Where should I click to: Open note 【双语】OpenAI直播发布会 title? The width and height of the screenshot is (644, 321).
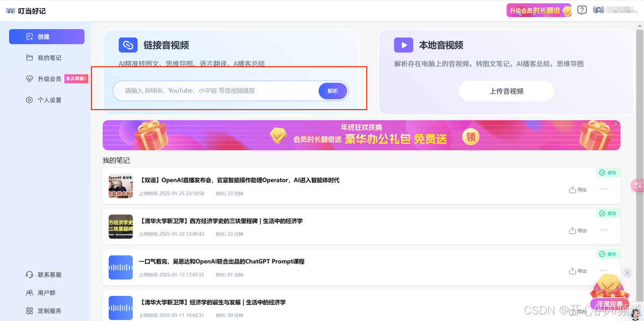pyautogui.click(x=239, y=180)
